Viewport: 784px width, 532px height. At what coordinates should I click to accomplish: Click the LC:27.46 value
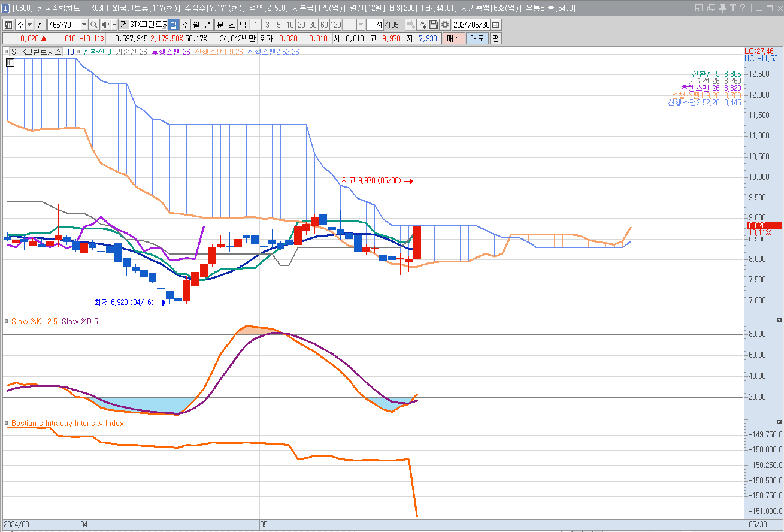tap(759, 51)
